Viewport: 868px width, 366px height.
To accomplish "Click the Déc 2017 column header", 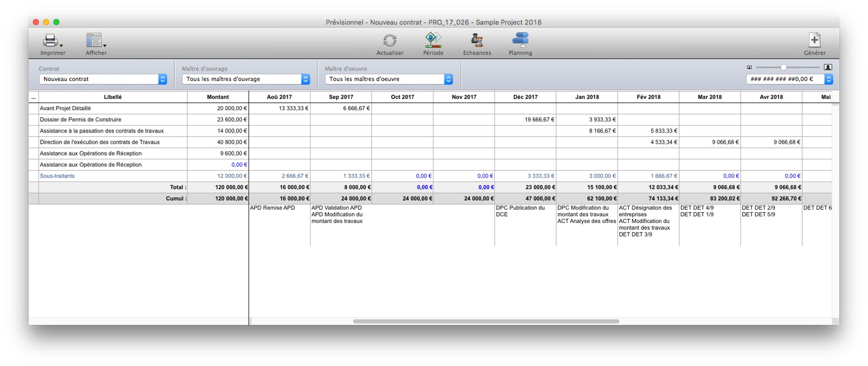I will point(525,97).
